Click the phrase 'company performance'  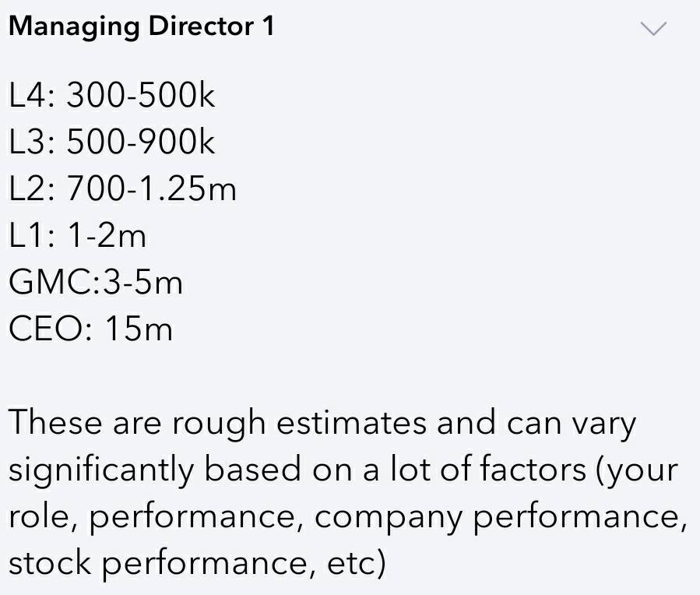point(500,518)
